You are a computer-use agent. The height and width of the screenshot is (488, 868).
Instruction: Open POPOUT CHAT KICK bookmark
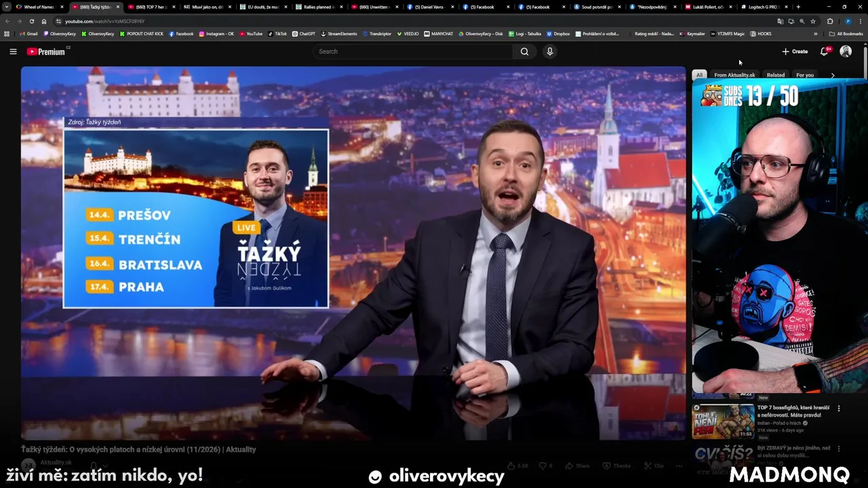[141, 34]
